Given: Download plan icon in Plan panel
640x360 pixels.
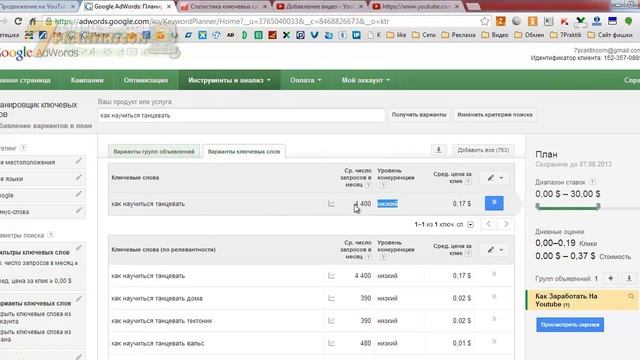Looking at the screenshot, I should 629,278.
